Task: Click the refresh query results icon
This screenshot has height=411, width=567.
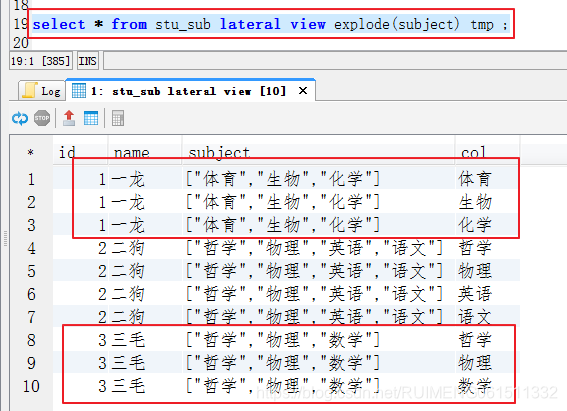Action: 20,118
